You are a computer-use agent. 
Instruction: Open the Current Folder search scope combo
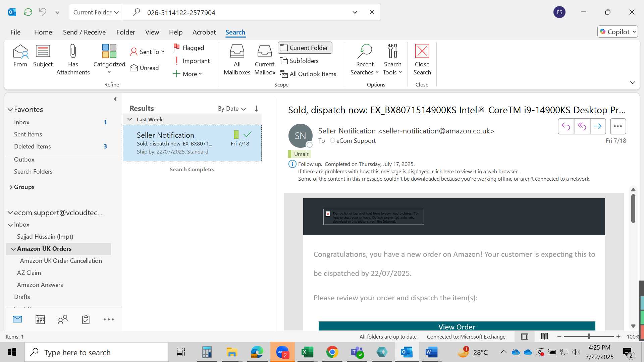coord(96,12)
